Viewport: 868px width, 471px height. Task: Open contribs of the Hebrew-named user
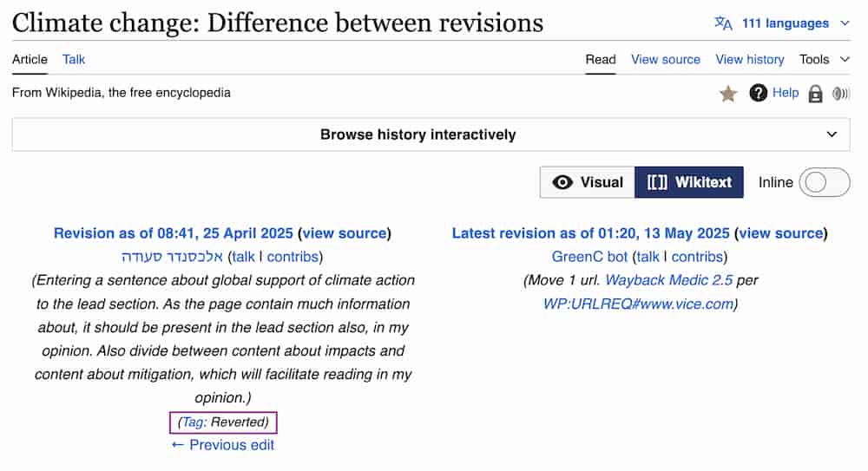click(293, 257)
